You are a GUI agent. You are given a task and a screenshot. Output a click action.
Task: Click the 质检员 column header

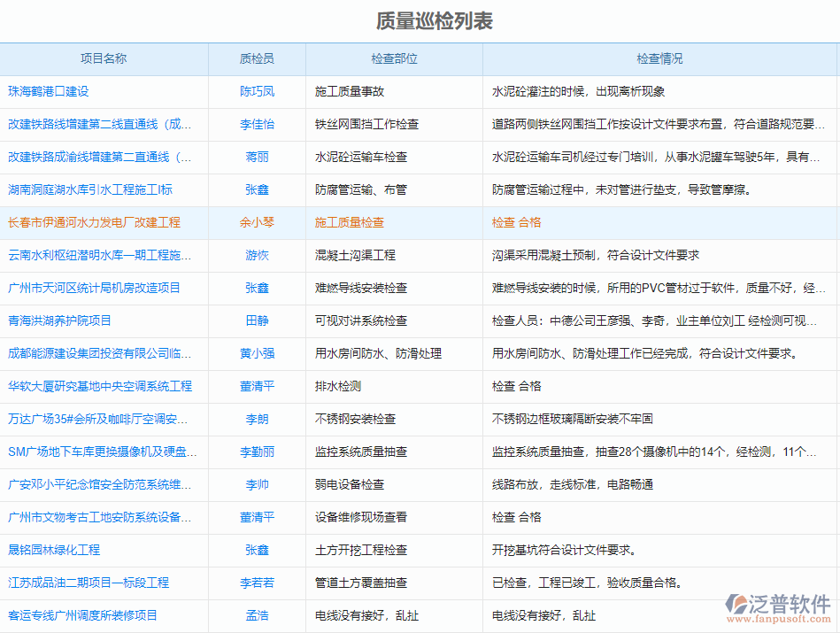click(256, 58)
